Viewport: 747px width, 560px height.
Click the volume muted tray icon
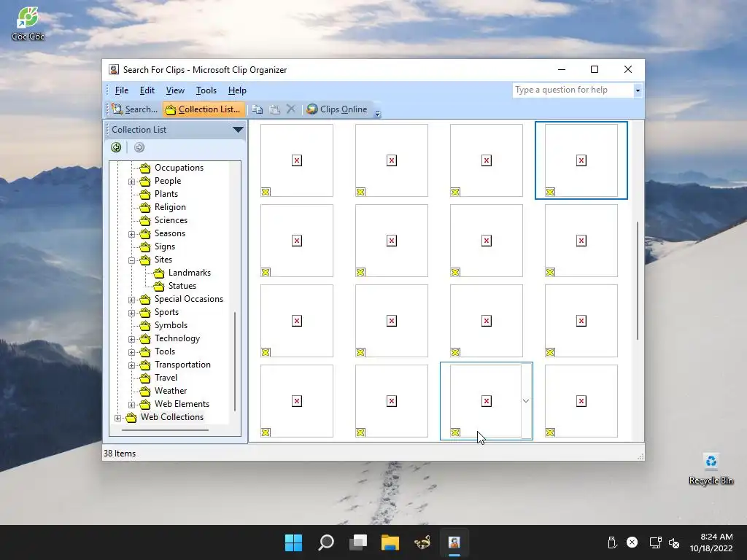tap(674, 542)
